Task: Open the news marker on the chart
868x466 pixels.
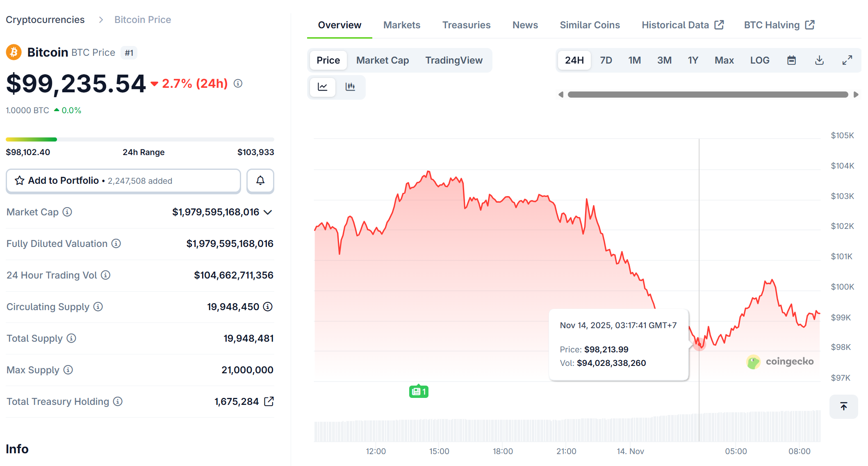Action: 419,392
